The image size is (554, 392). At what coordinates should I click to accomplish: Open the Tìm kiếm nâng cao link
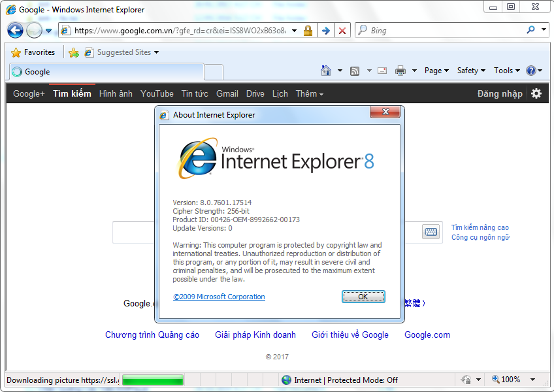pos(480,227)
